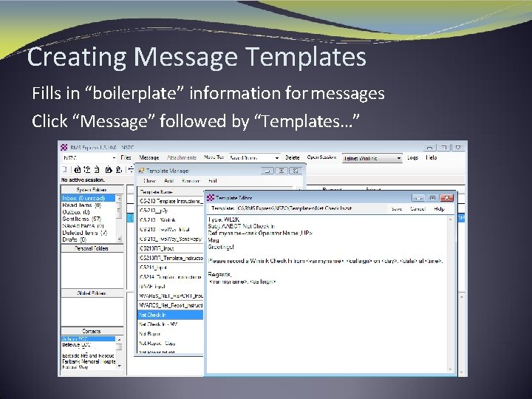The width and height of the screenshot is (532, 399).
Task: Select the Net Report template
Action: coord(171,334)
